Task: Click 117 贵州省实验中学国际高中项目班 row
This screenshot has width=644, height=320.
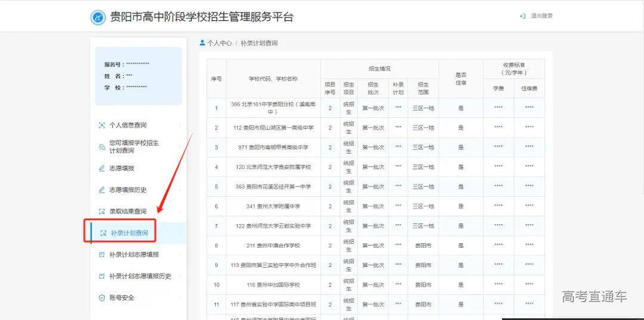Action: [x=376, y=305]
